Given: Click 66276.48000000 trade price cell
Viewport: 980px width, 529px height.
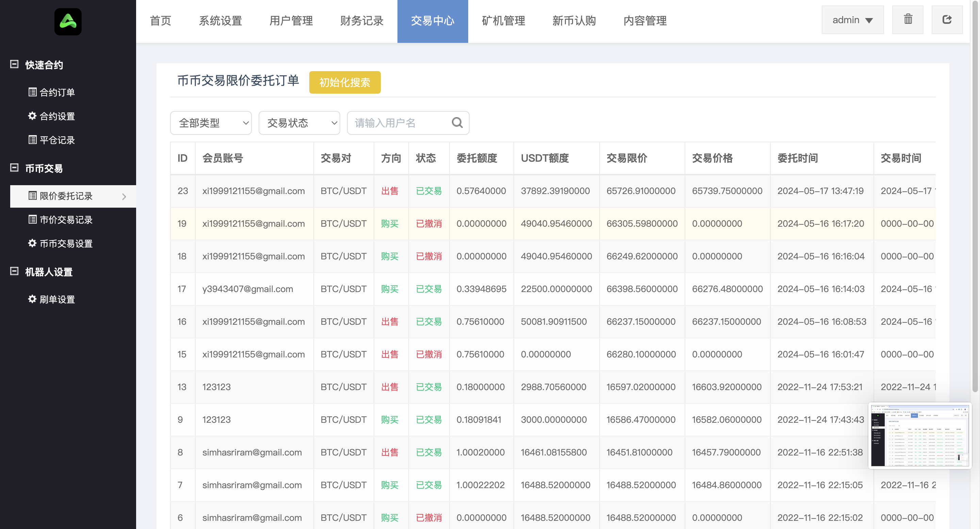Looking at the screenshot, I should pos(727,289).
